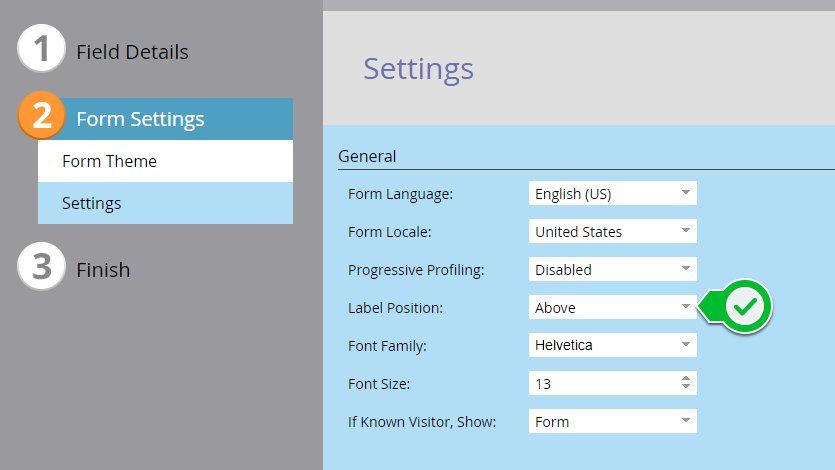Select the Form Settings step
Image resolution: width=835 pixels, height=470 pixels.
165,119
